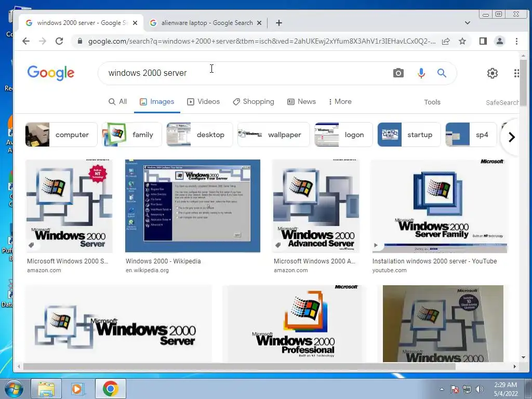Share this page from address bar
This screenshot has height=399, width=532.
446,42
